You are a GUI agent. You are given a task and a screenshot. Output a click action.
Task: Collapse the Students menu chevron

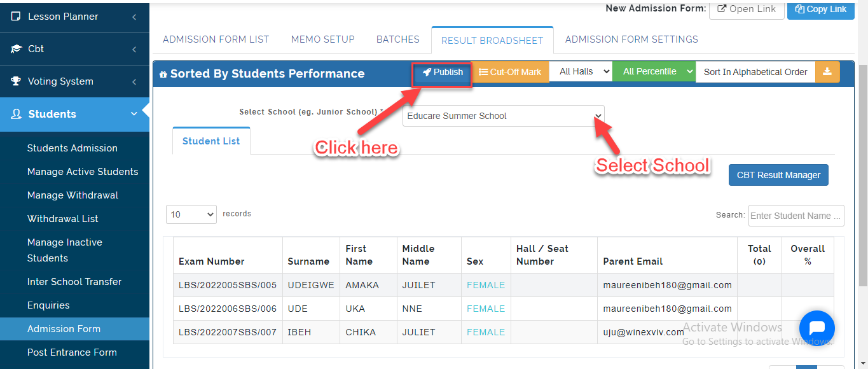[134, 115]
